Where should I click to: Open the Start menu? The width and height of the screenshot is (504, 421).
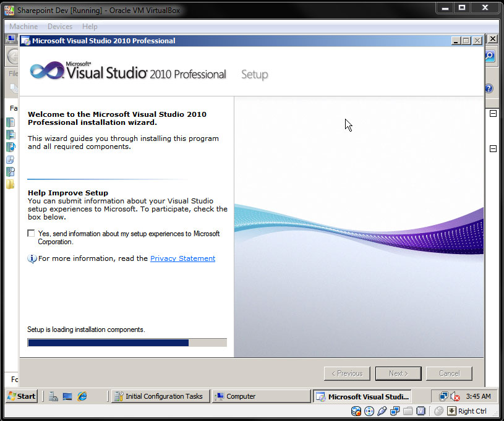click(22, 396)
